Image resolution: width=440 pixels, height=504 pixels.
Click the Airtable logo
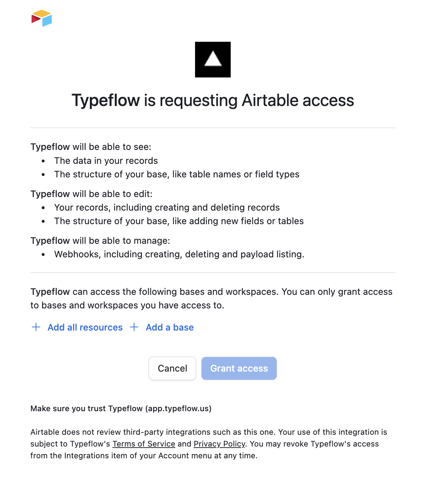[42, 18]
